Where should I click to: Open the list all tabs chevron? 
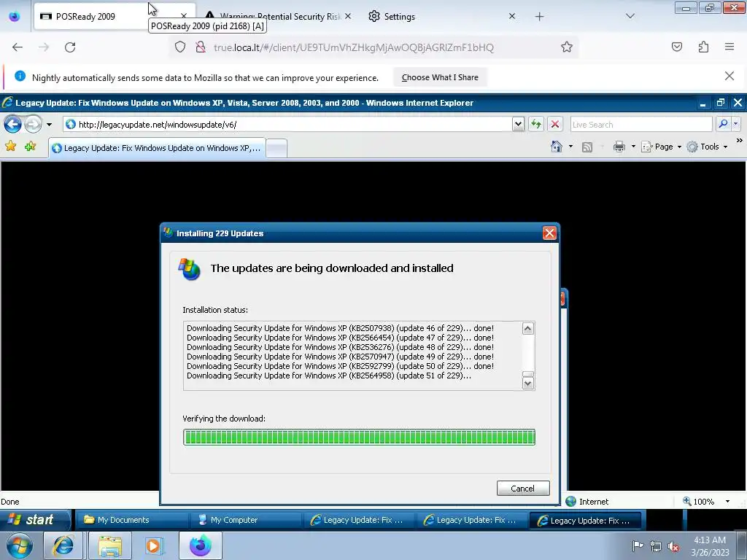(630, 16)
